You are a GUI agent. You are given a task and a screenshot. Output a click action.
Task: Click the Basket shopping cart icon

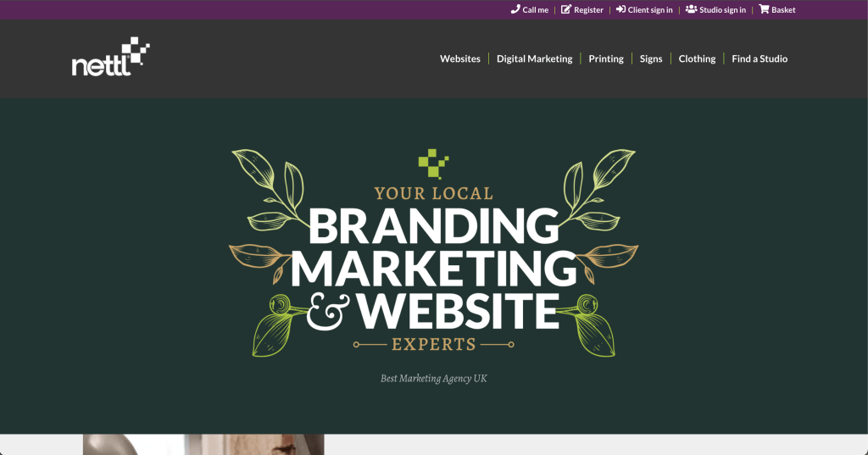764,8
